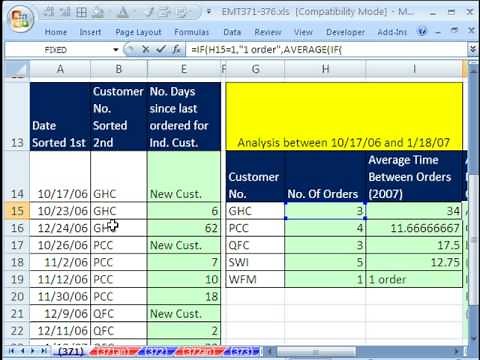Select the '1 order' cell
480x360 pixels.
coord(414,279)
